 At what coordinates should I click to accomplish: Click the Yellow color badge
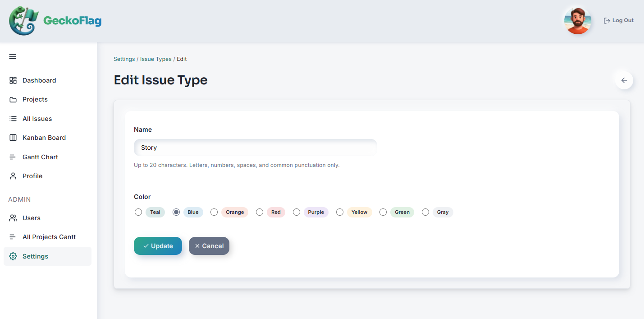click(360, 212)
